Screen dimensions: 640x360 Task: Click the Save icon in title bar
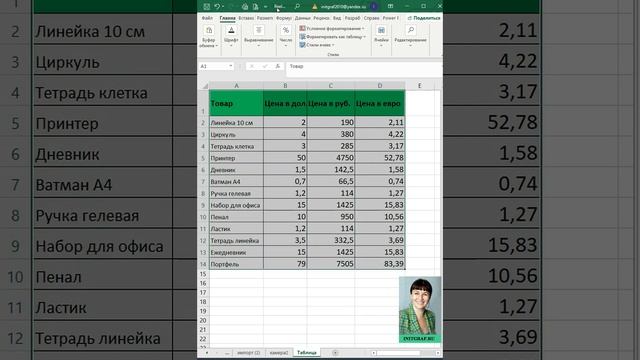(207, 7)
